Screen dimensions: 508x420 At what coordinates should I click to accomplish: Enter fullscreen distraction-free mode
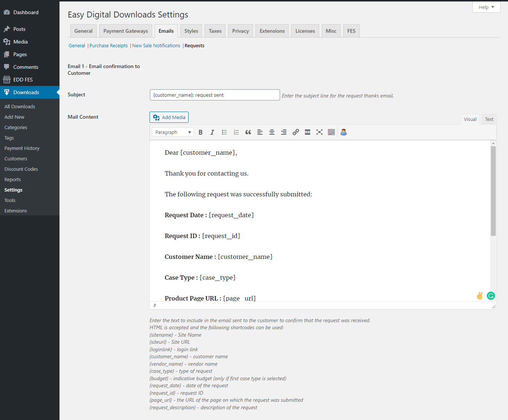pyautogui.click(x=319, y=132)
